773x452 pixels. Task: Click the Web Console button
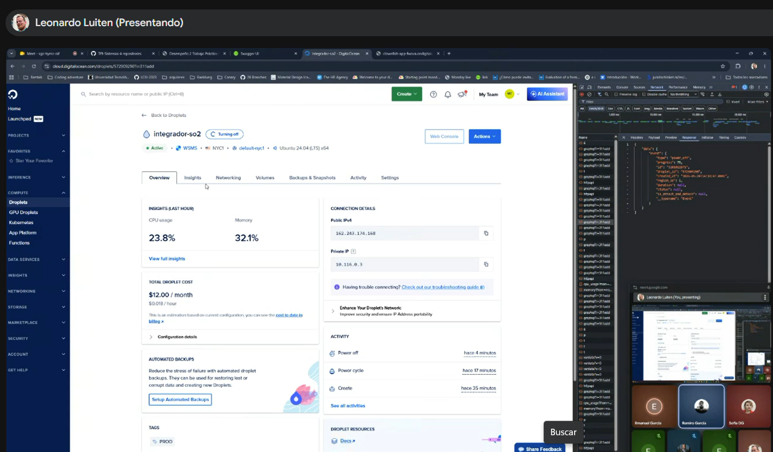point(444,136)
